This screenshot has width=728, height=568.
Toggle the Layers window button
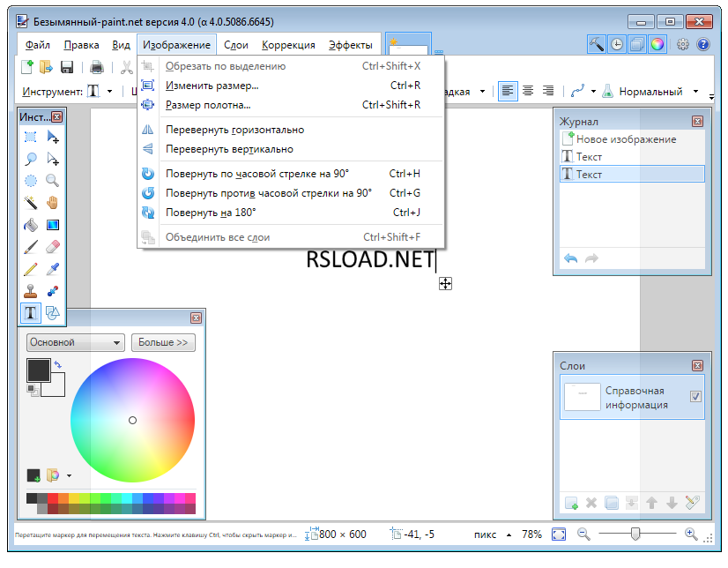pyautogui.click(x=637, y=45)
